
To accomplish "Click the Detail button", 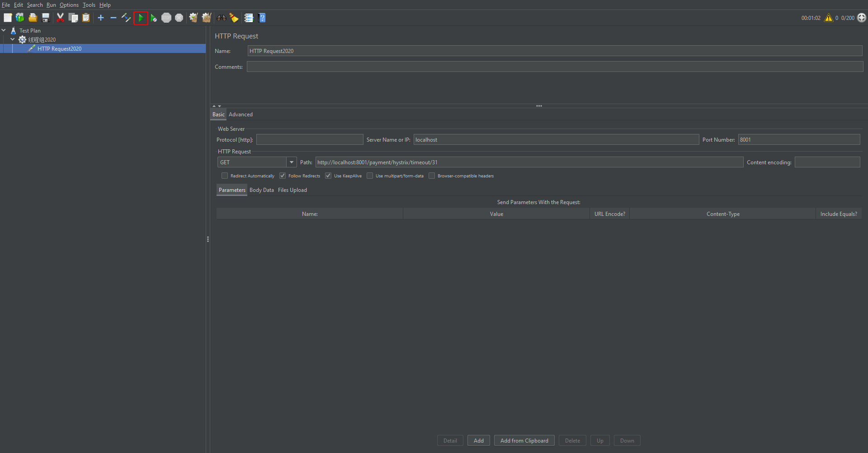I will pyautogui.click(x=450, y=440).
